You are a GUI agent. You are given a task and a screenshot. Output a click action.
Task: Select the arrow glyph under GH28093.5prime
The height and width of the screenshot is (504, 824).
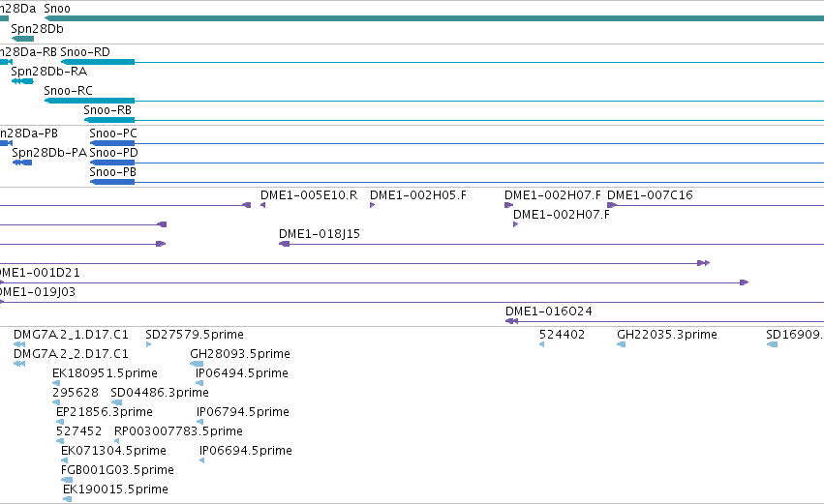(x=197, y=364)
